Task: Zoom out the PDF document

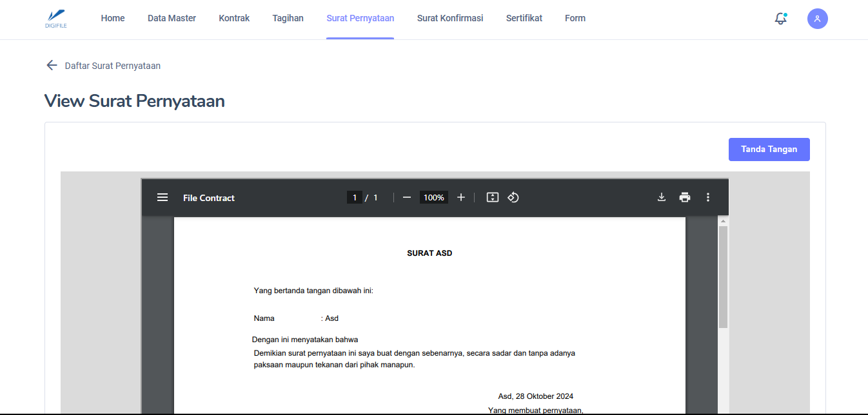Action: point(407,197)
